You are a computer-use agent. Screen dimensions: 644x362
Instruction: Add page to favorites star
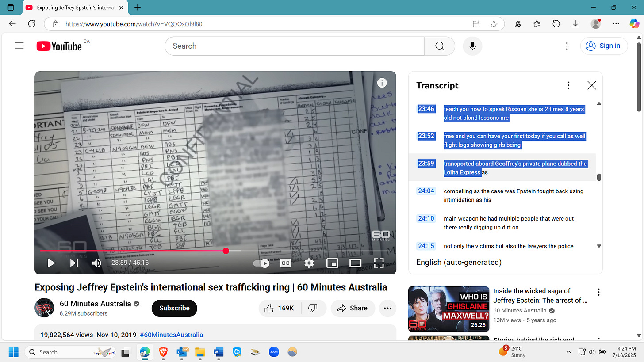[494, 24]
